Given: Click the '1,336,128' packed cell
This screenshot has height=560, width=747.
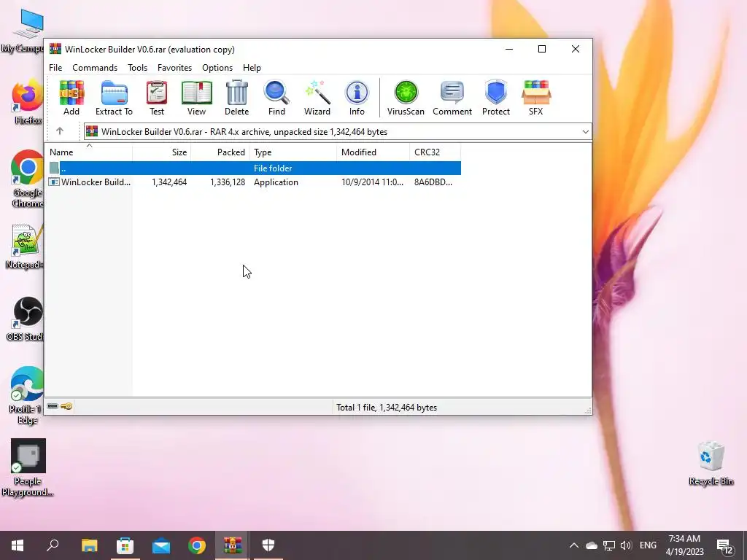Looking at the screenshot, I should pos(228,182).
